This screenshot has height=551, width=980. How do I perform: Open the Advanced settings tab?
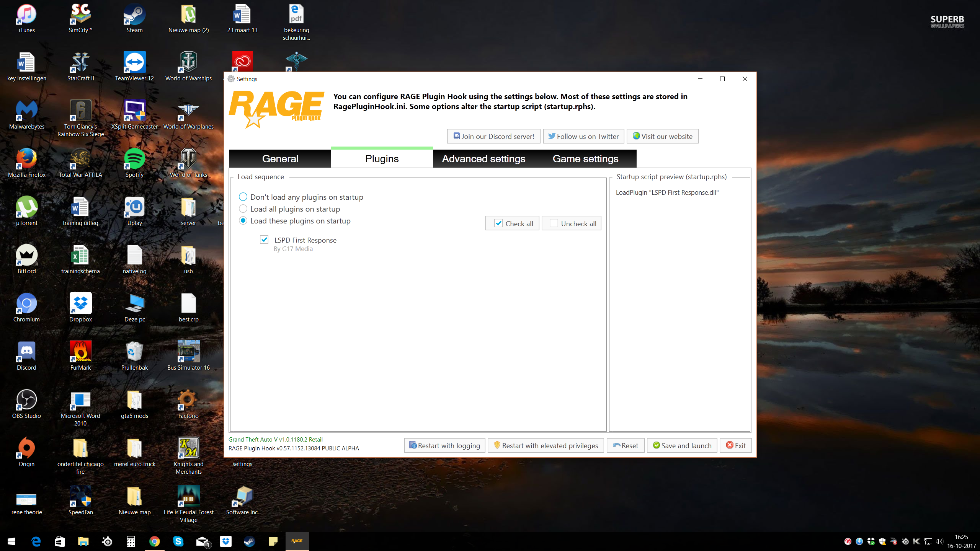483,159
